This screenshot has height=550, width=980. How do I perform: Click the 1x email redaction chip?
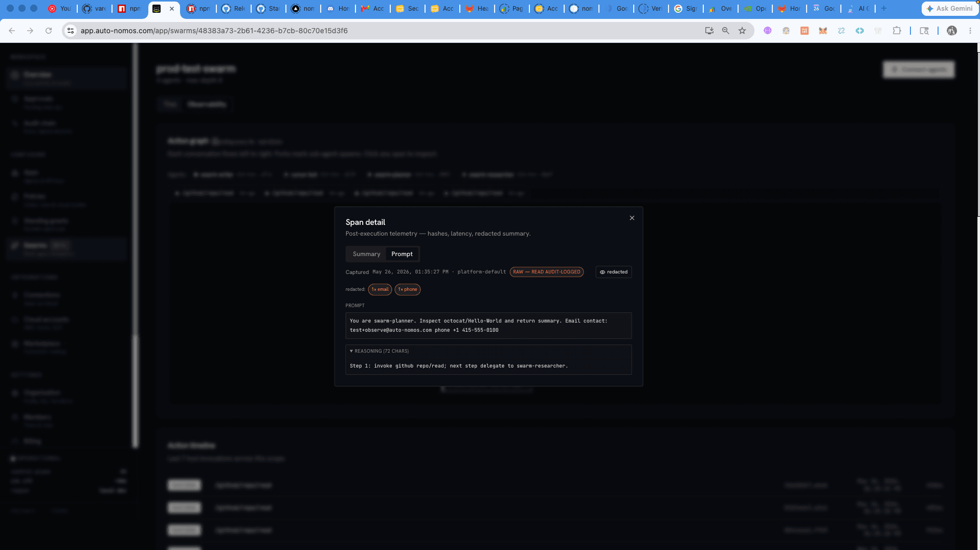[x=380, y=289]
